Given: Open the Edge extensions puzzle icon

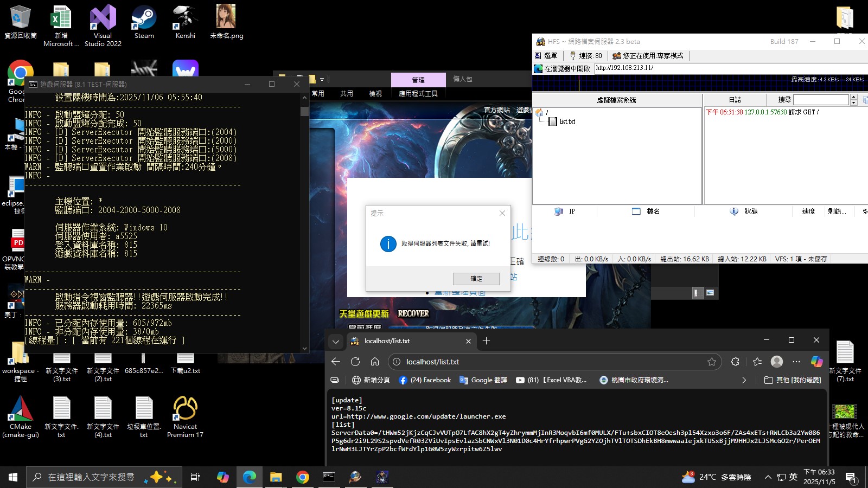Looking at the screenshot, I should click(x=735, y=362).
